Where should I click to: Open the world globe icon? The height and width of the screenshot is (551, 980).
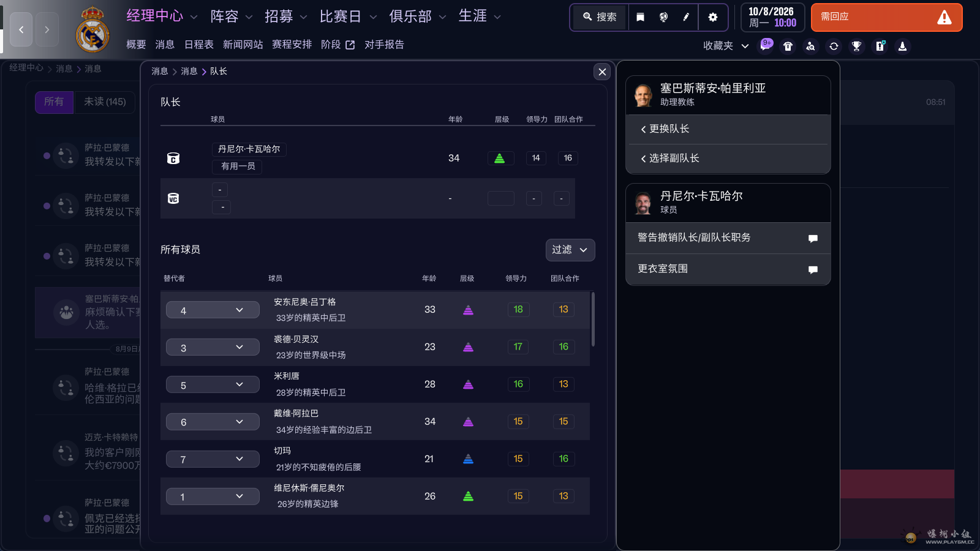coord(663,17)
